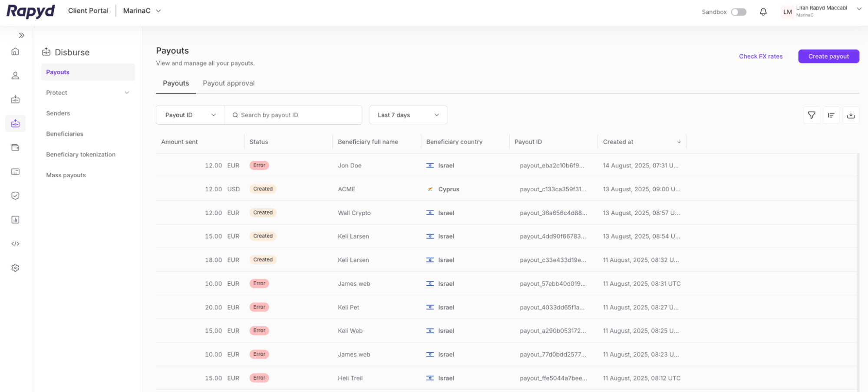The height and width of the screenshot is (392, 868).
Task: Open the sort icon above the payouts table
Action: coord(831,115)
